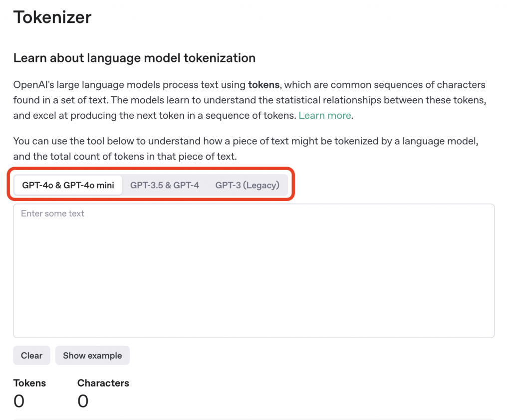Click the Tokenizer page heading
The image size is (511, 420).
click(52, 17)
